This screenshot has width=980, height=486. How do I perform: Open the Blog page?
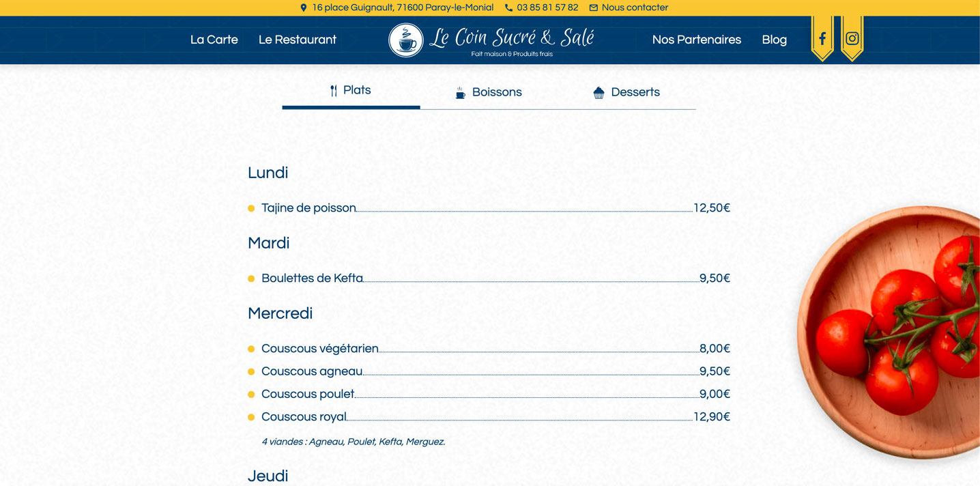point(774,40)
